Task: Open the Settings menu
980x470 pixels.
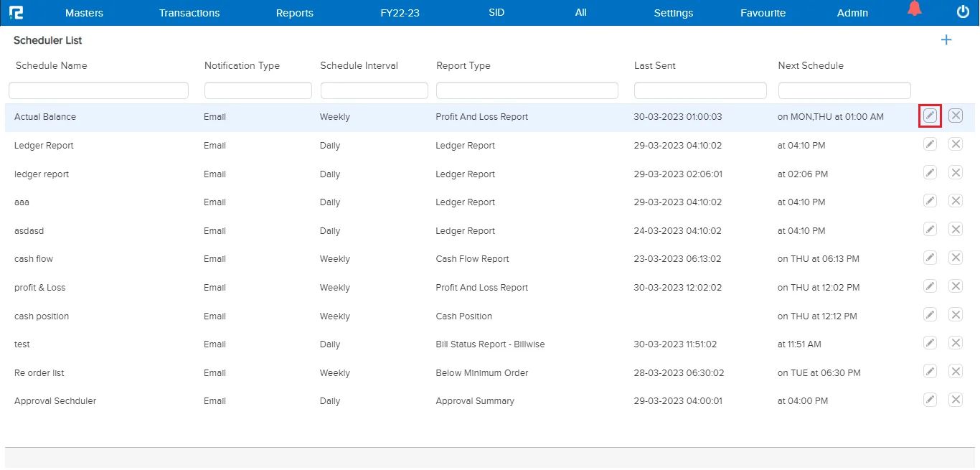Action: [x=673, y=12]
